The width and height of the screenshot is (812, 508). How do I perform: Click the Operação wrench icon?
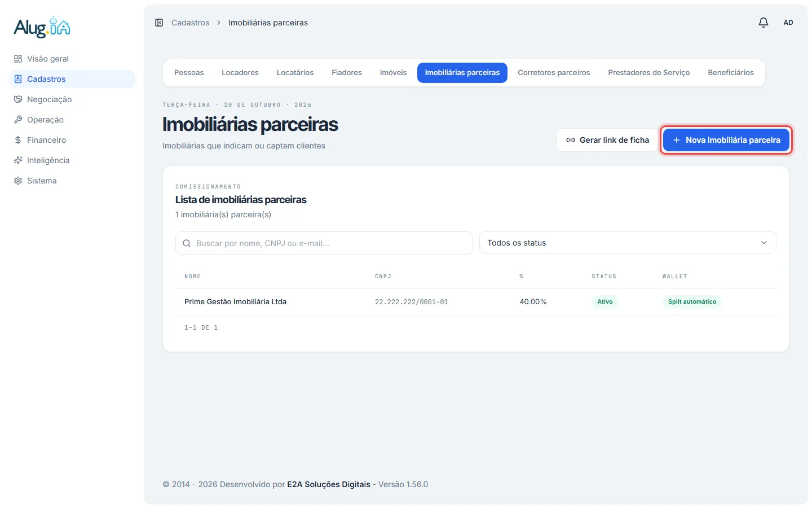coord(18,120)
